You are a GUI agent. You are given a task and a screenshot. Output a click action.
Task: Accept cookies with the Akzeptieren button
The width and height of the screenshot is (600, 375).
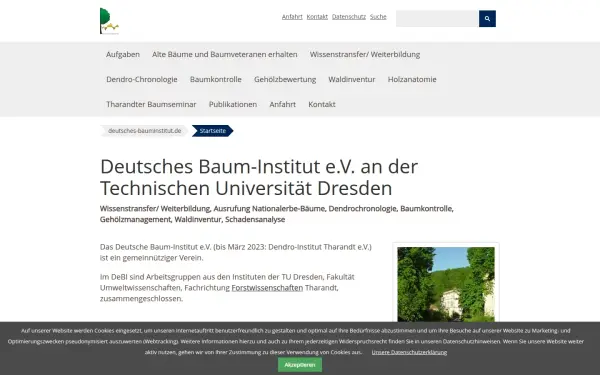(300, 365)
